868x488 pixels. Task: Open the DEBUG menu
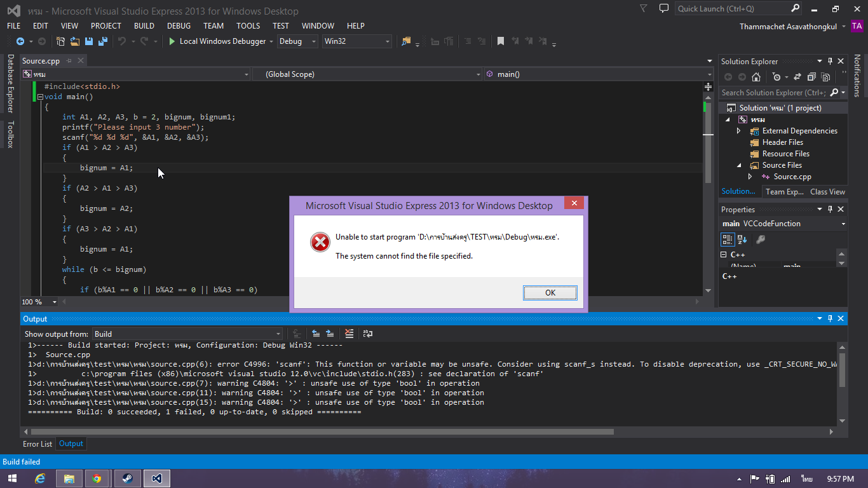(x=179, y=26)
